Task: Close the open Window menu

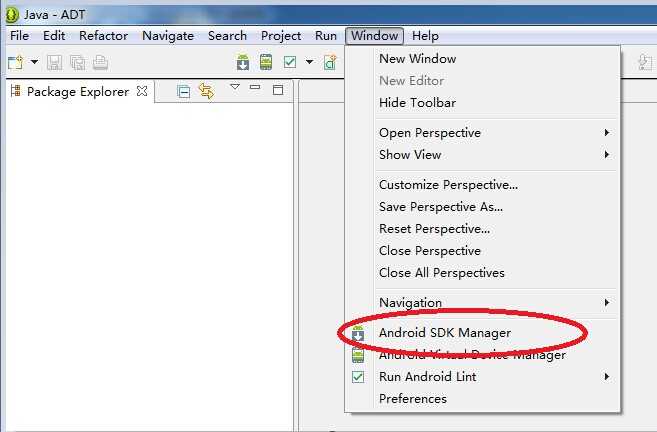Action: 374,36
